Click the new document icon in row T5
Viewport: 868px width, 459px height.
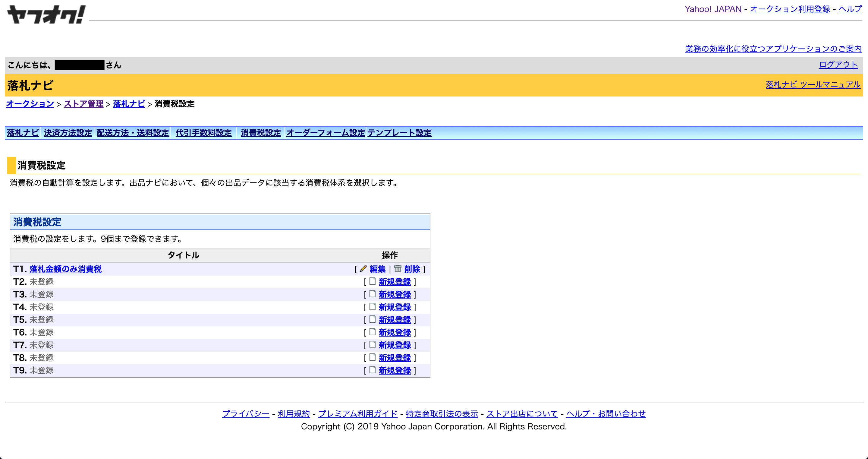tap(372, 319)
